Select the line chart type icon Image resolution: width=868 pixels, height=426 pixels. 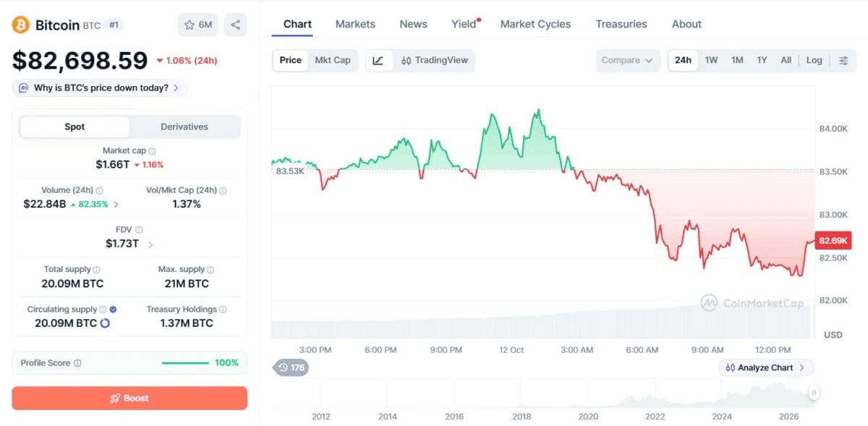point(378,60)
